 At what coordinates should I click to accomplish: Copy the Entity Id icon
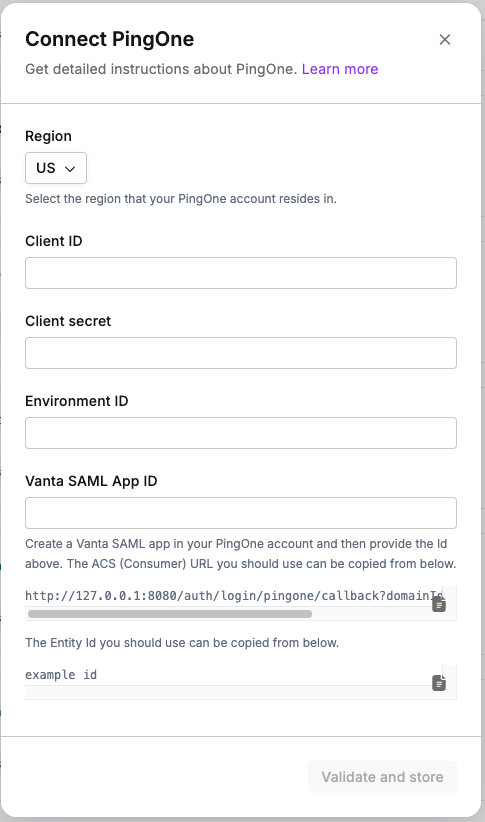439,683
